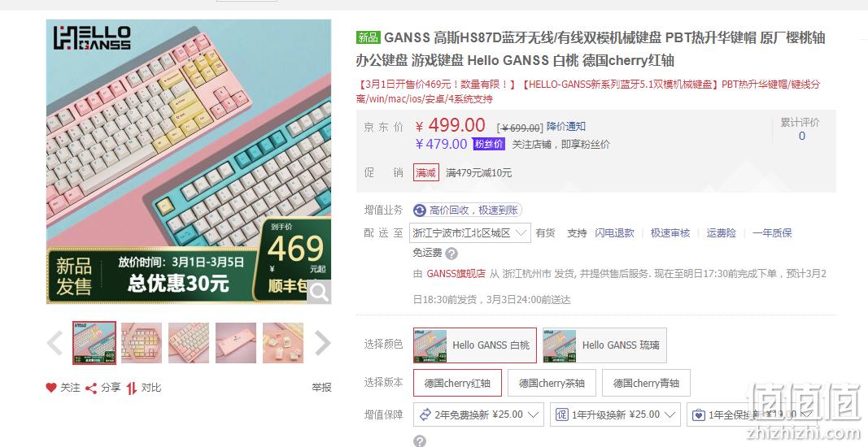This screenshot has height=447, width=868.
Task: Click the 高价回收 recycle icon
Action: pos(420,210)
